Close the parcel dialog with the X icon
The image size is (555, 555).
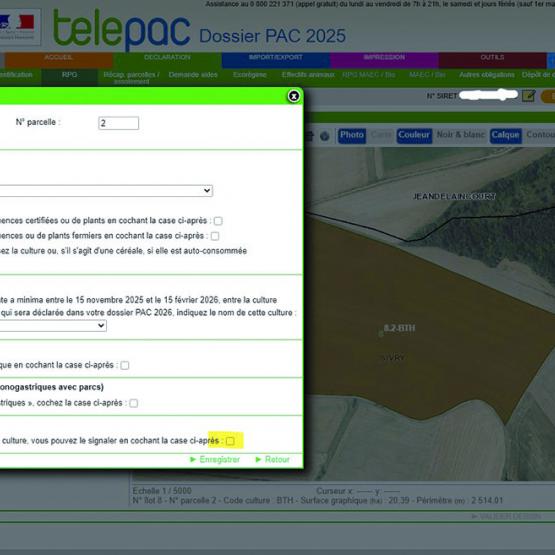[x=293, y=96]
